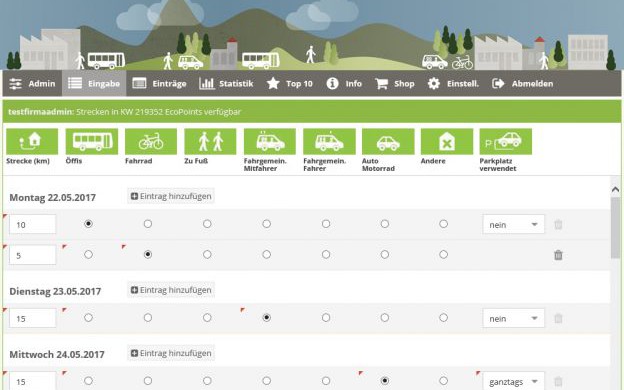Click the Eingabe list icon
624x390 pixels.
[75, 83]
